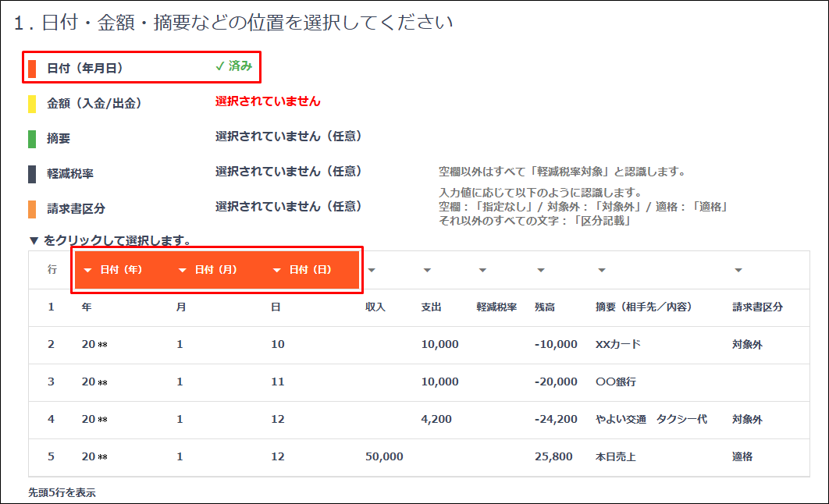Click the -20,000 balance cell

(556, 382)
